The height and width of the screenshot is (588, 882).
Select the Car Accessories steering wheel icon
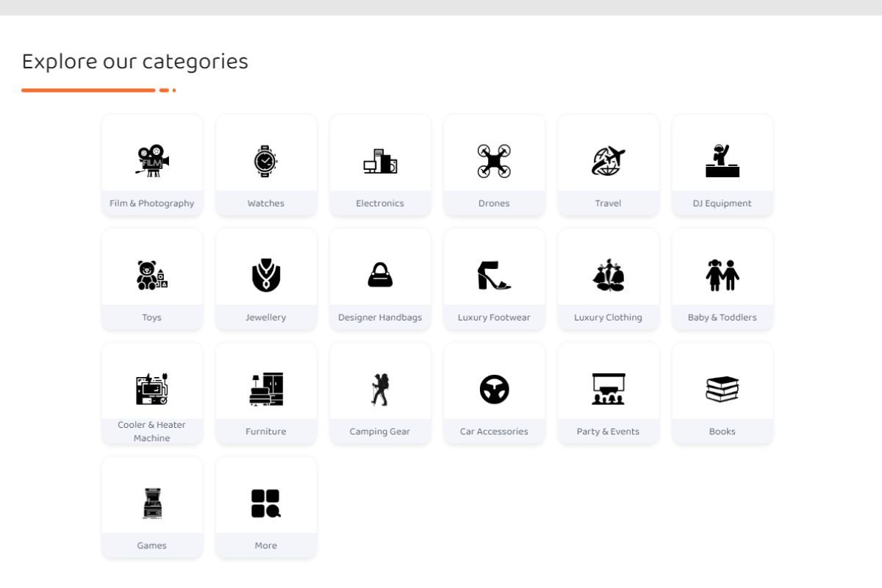[494, 390]
